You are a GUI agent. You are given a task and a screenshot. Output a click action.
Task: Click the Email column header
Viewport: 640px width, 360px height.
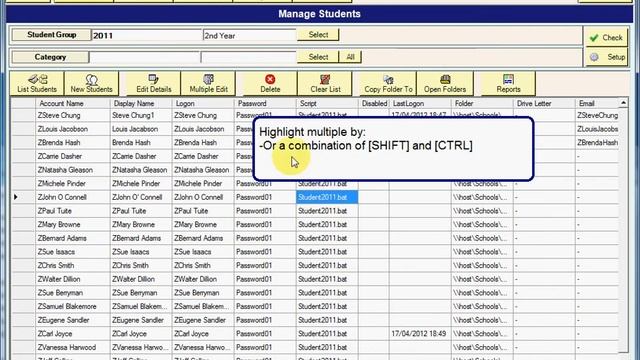(x=597, y=104)
